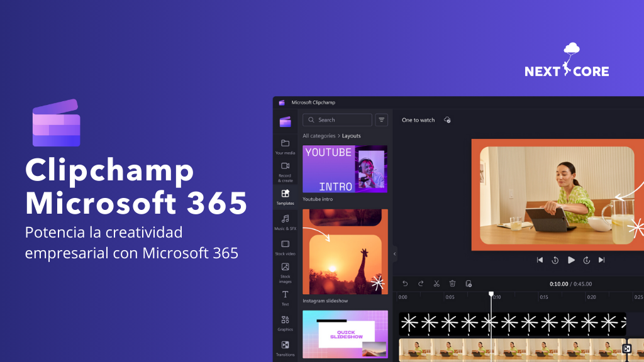Image resolution: width=644 pixels, height=362 pixels.
Task: Open Record & create sidebar tab
Action: point(285,171)
